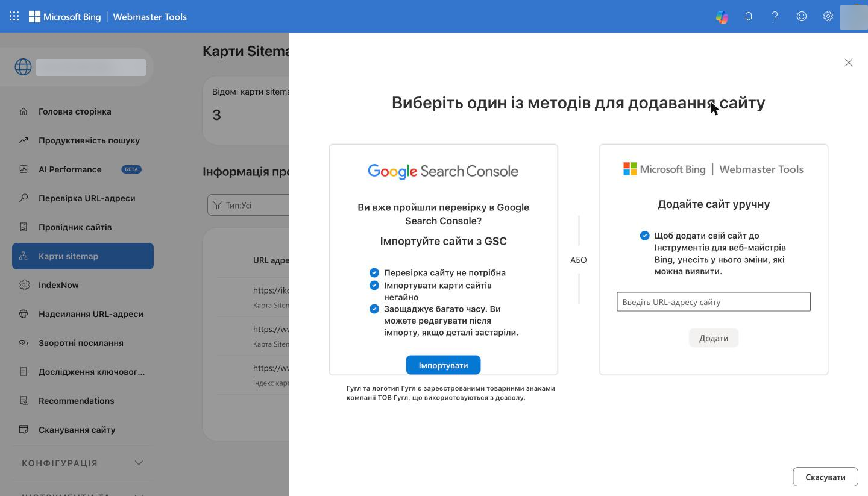Viewport: 868px width, 496px height.
Task: Click the icon beside Сканування сайту
Action: pos(24,429)
